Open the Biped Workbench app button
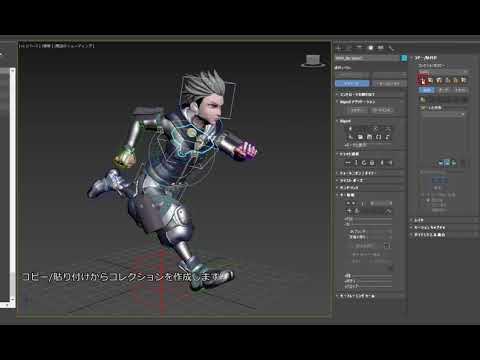 click(382, 110)
